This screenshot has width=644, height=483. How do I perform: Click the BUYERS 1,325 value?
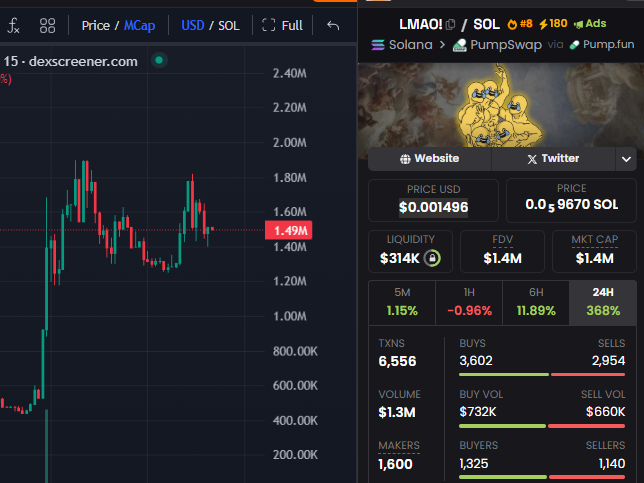click(474, 463)
